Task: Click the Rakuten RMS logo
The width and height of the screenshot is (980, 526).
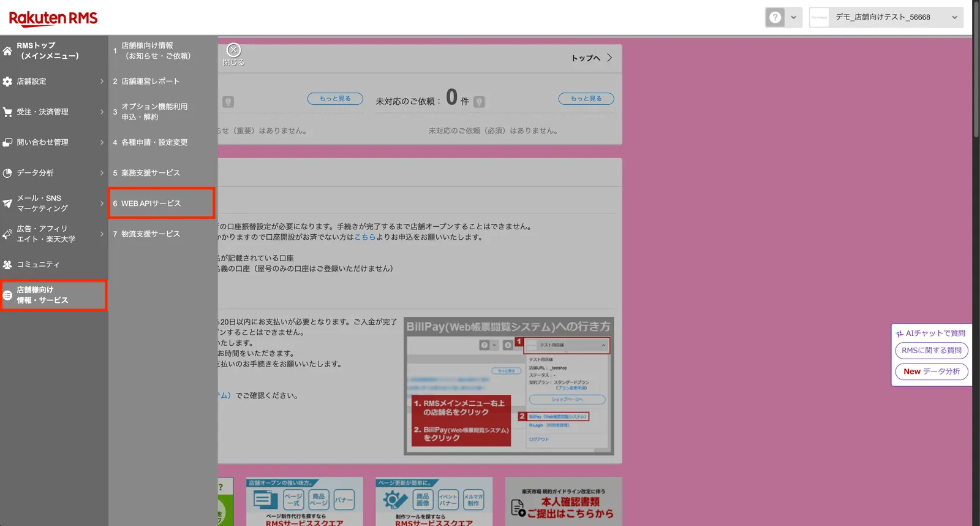Action: tap(53, 18)
